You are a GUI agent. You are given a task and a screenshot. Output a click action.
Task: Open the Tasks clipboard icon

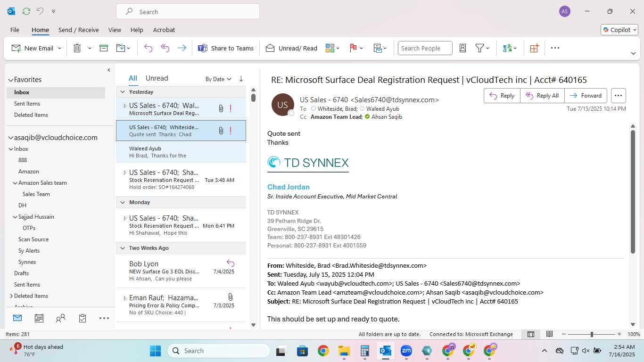[x=83, y=318]
